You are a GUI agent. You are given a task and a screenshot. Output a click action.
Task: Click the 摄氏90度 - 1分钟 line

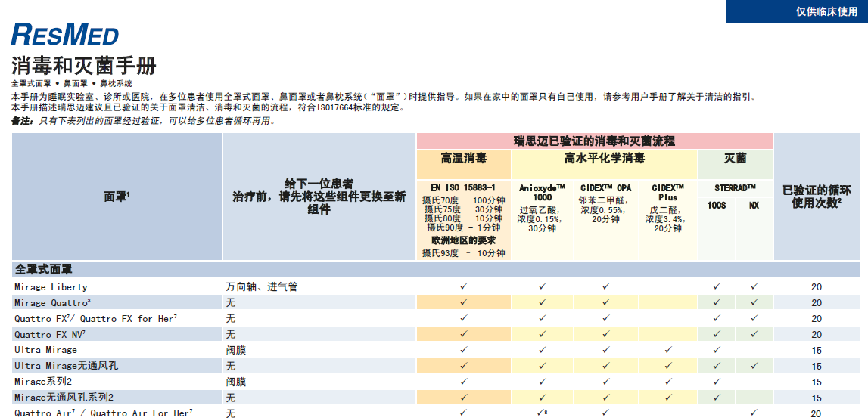(x=463, y=228)
